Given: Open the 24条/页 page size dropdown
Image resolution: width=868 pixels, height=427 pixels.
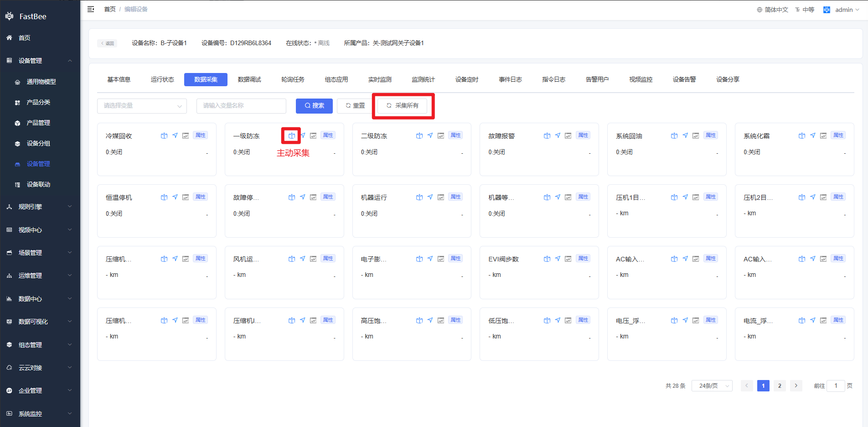Looking at the screenshot, I should coord(712,386).
